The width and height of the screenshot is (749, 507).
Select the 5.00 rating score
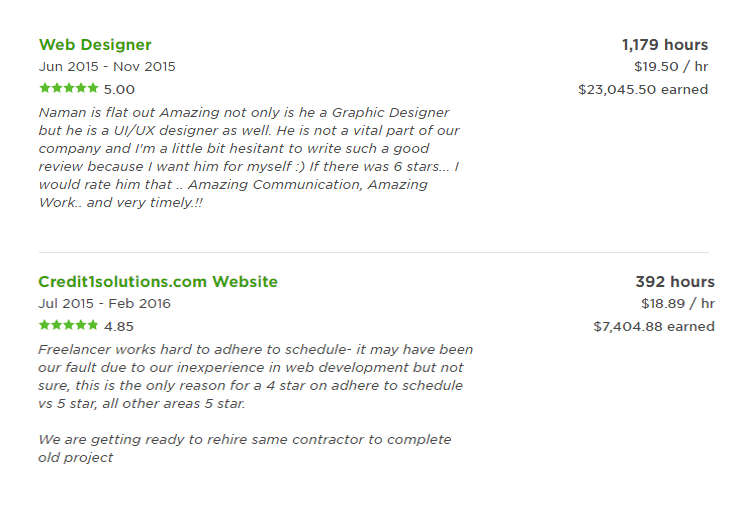(x=119, y=89)
